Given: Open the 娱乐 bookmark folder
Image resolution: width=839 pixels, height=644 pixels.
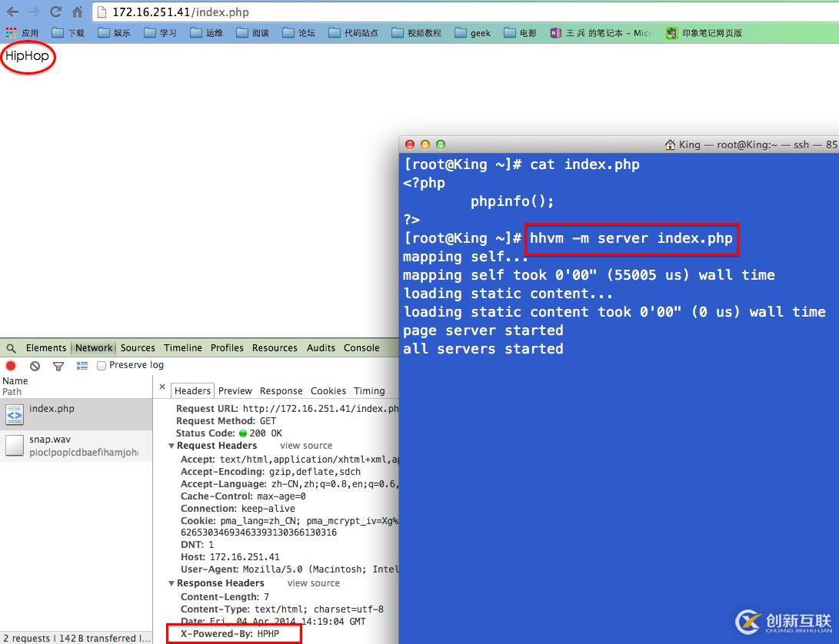Looking at the screenshot, I should tap(114, 33).
